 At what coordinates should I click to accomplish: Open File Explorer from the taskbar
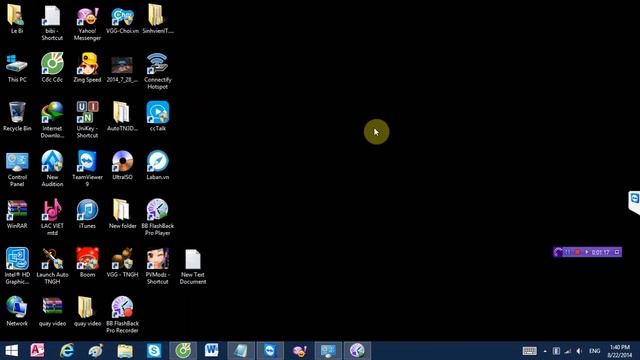pos(125,351)
